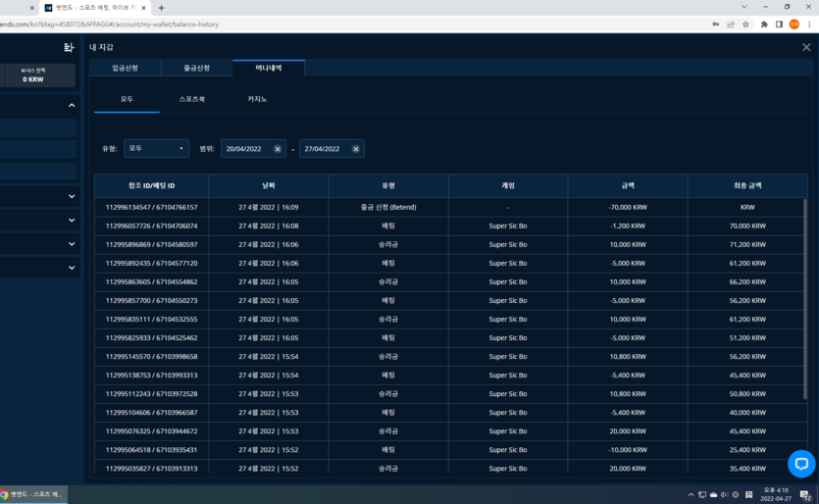Clear the end date 27/04/2022
The height and width of the screenshot is (504, 819).
pyautogui.click(x=356, y=149)
